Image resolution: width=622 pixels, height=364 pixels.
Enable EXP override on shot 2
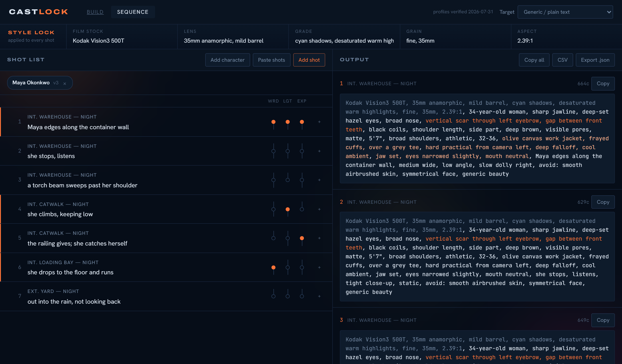302,151
